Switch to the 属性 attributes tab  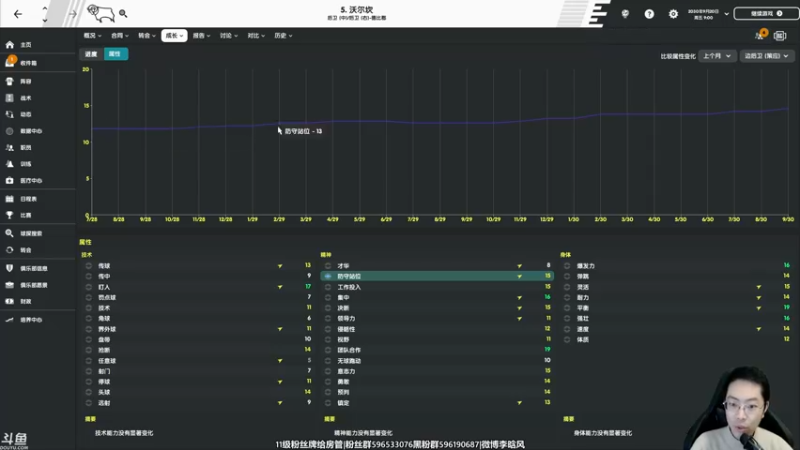(x=116, y=54)
